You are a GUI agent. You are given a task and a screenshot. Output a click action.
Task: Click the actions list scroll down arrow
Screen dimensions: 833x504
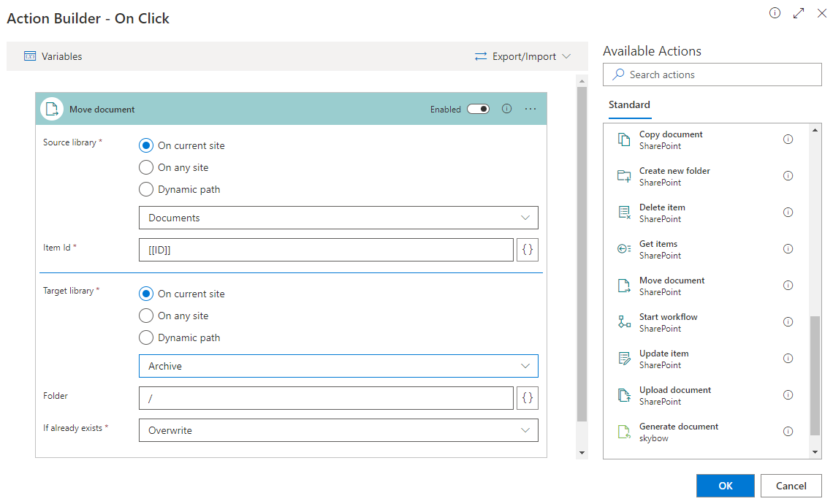click(x=815, y=452)
